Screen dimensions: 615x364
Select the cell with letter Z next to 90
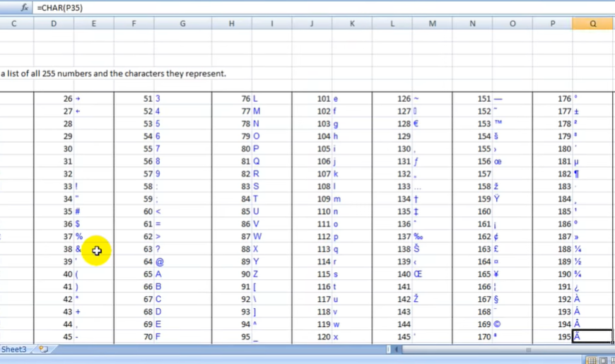272,274
